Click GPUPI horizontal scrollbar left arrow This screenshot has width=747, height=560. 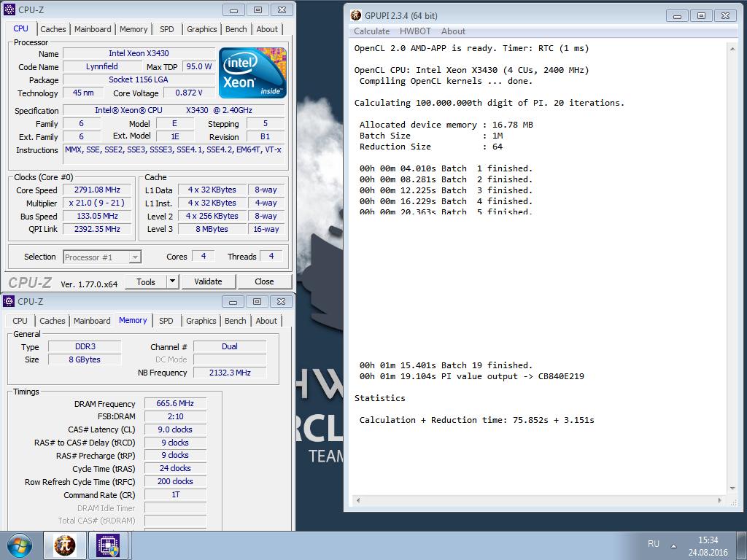357,500
